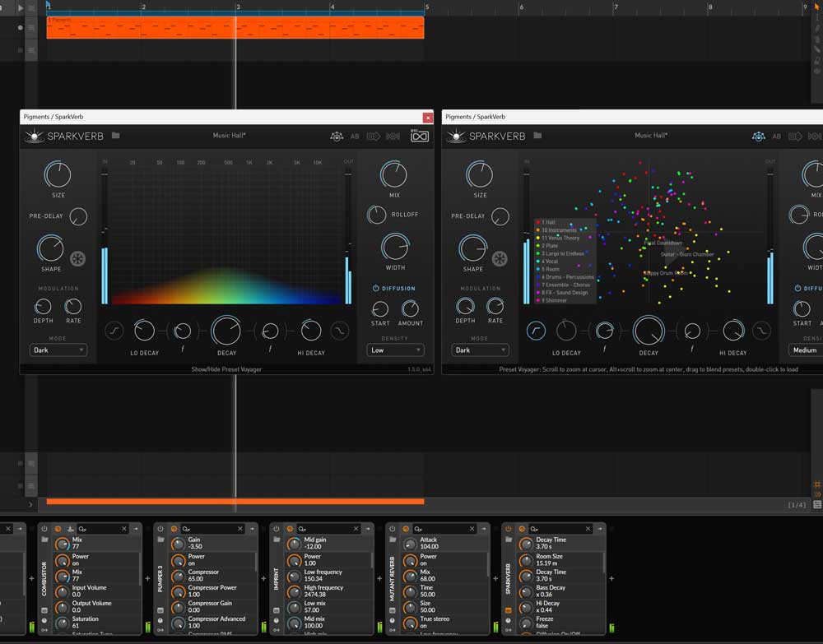The width and height of the screenshot is (823, 644).
Task: Open preset folder icon in right SparkVerb
Action: [x=537, y=136]
